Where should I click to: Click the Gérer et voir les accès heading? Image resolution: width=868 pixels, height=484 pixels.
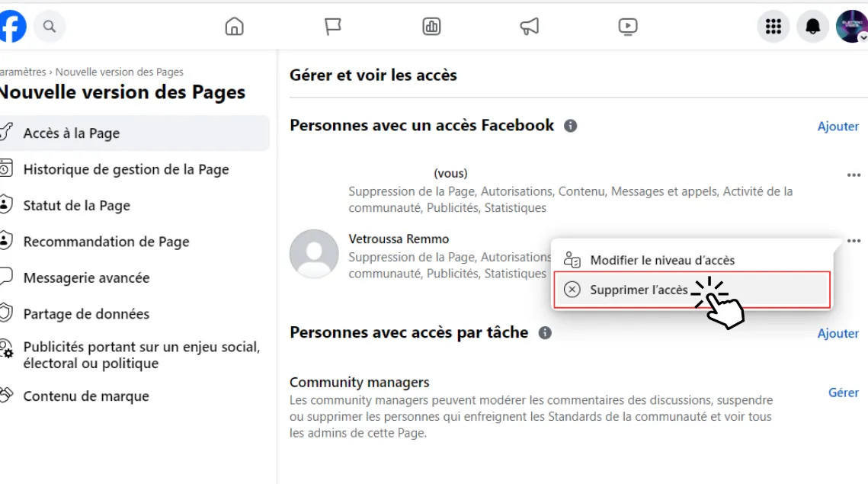(373, 75)
